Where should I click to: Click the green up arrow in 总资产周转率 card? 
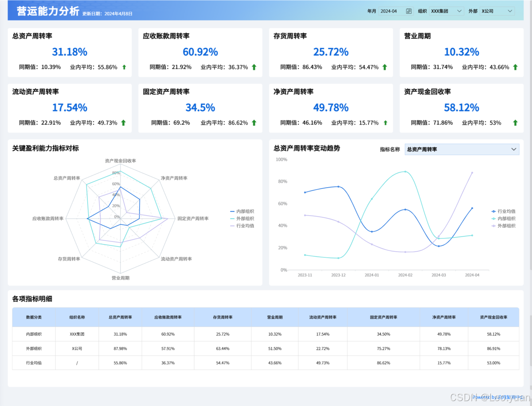tap(124, 67)
